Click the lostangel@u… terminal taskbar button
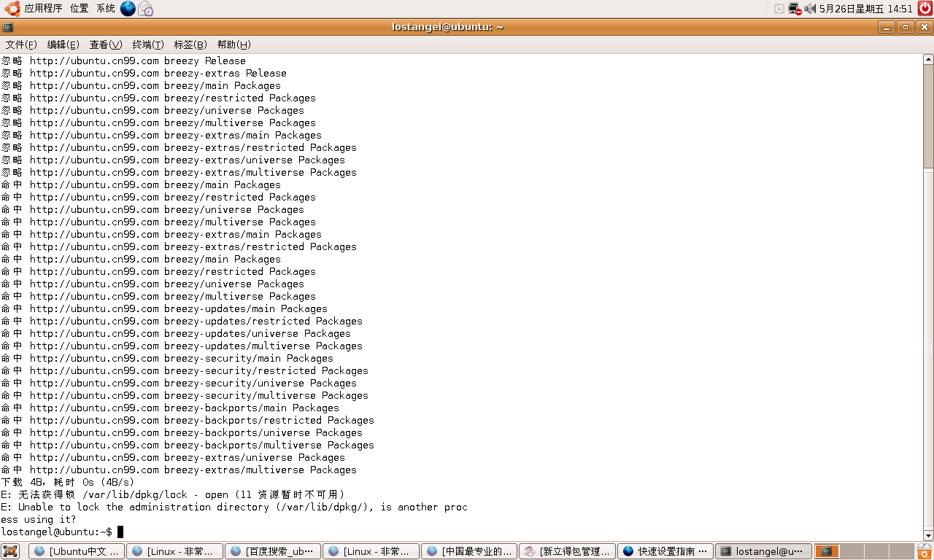The height and width of the screenshot is (560, 934). (x=763, y=551)
